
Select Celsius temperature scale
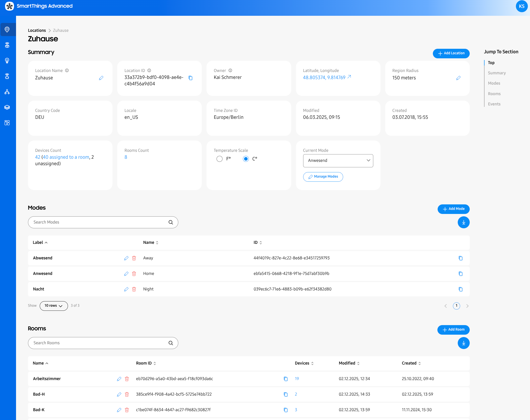click(x=245, y=159)
